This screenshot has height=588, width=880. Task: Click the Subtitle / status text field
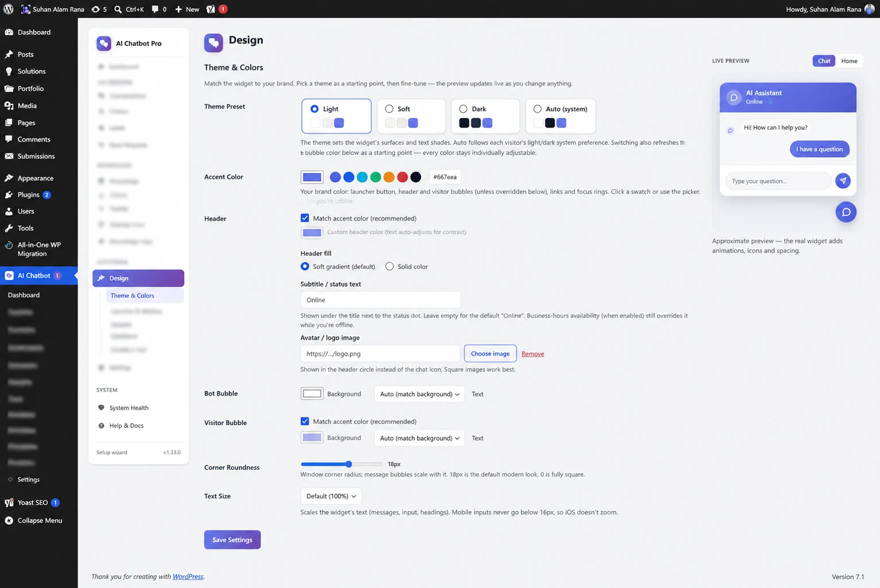tap(380, 300)
